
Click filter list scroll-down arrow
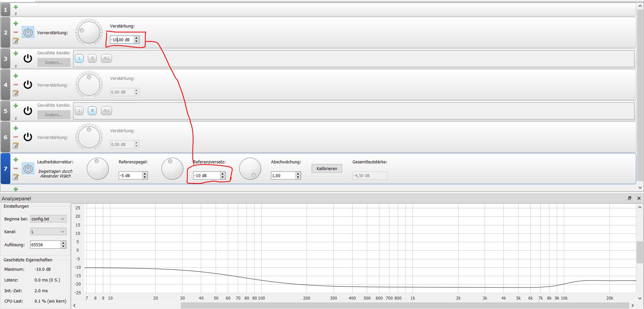point(640,188)
